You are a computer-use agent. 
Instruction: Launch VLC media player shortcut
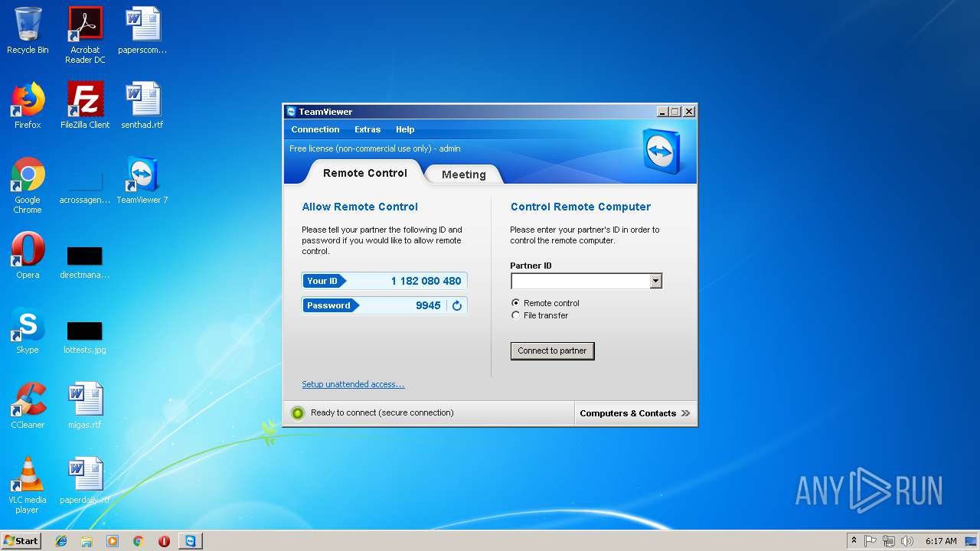28,485
